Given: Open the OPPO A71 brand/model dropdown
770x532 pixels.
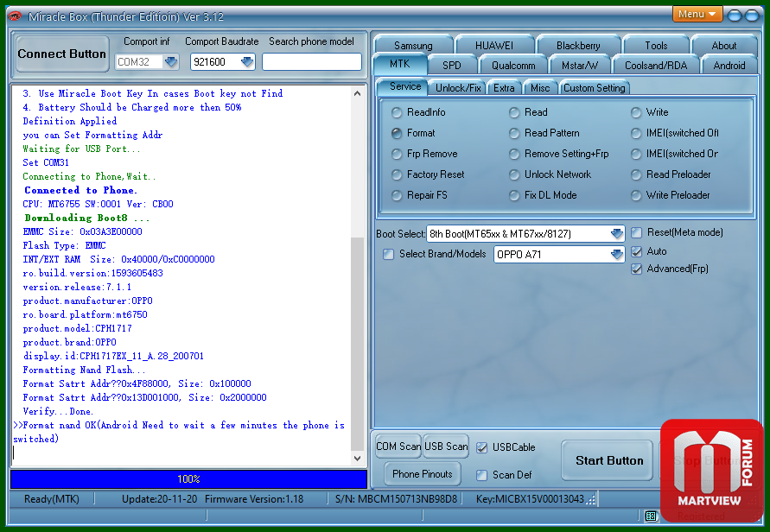Looking at the screenshot, I should tap(616, 255).
